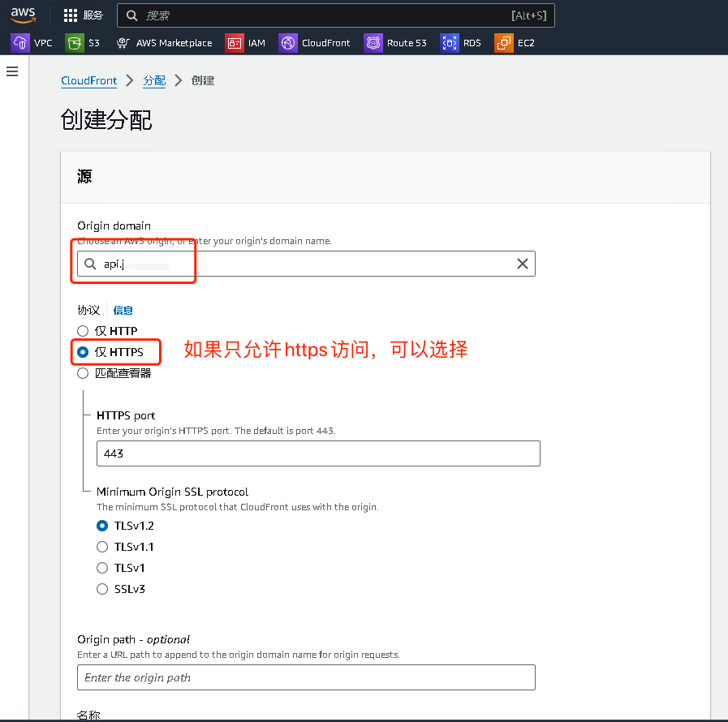Clear the Origin domain field with X

pyautogui.click(x=523, y=264)
